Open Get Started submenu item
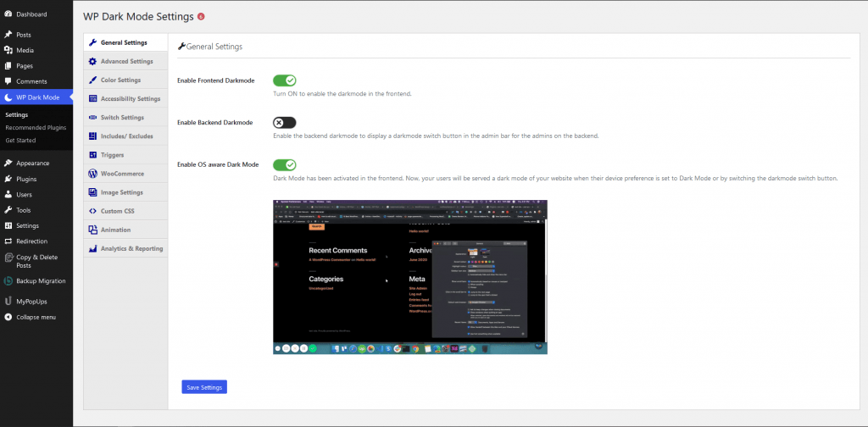Image resolution: width=868 pixels, height=427 pixels. click(20, 141)
